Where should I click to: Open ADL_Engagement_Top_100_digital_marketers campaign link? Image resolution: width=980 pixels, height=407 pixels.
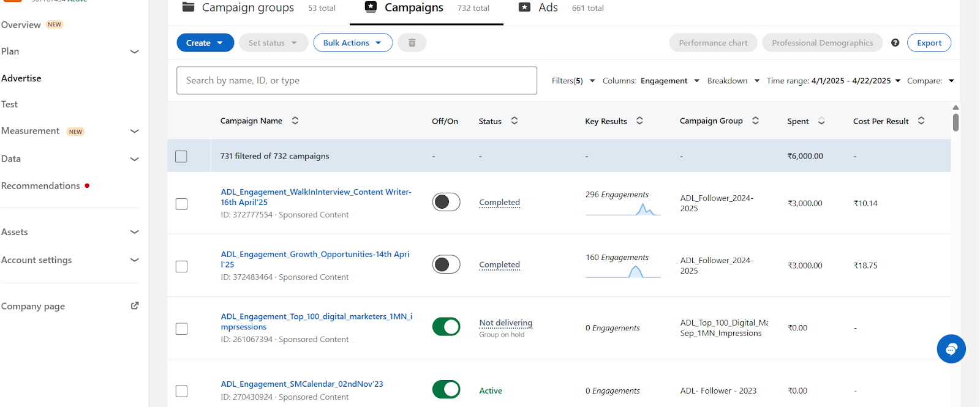tap(317, 322)
